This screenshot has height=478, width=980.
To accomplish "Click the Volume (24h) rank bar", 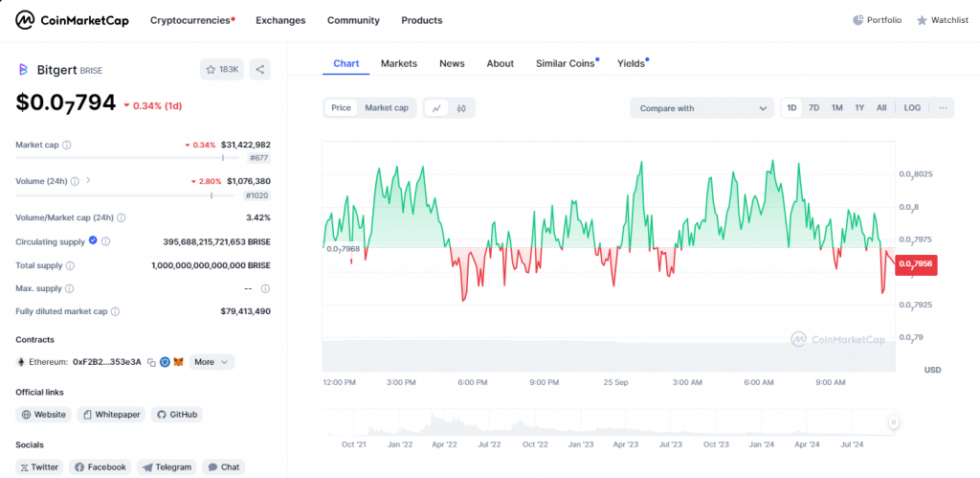I will coord(125,195).
